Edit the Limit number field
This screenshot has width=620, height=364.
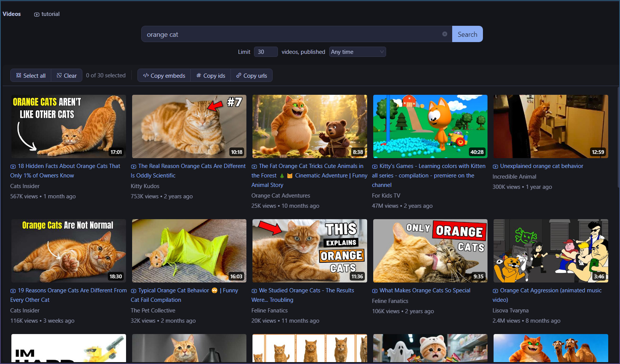[266, 52]
